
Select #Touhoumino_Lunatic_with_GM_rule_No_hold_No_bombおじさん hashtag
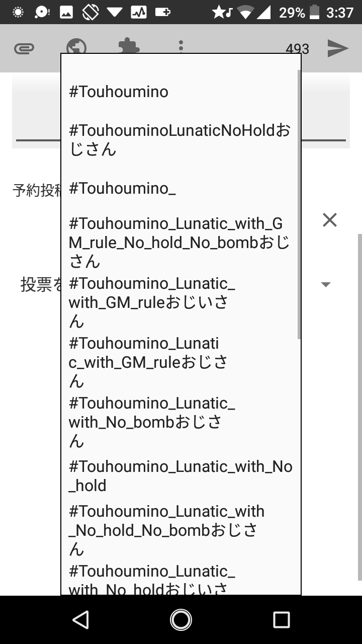tap(179, 243)
